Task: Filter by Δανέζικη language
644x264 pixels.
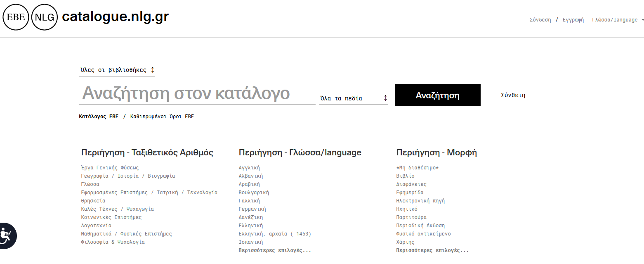Action: [x=251, y=217]
